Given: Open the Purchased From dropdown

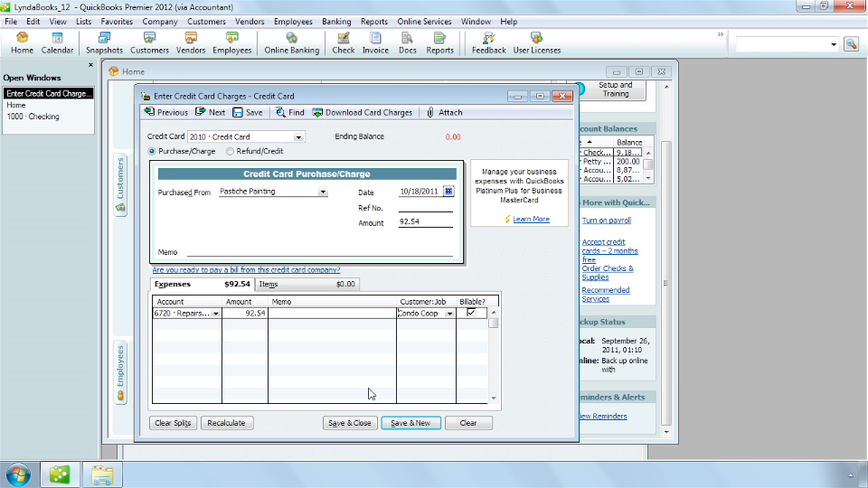Looking at the screenshot, I should [x=323, y=192].
